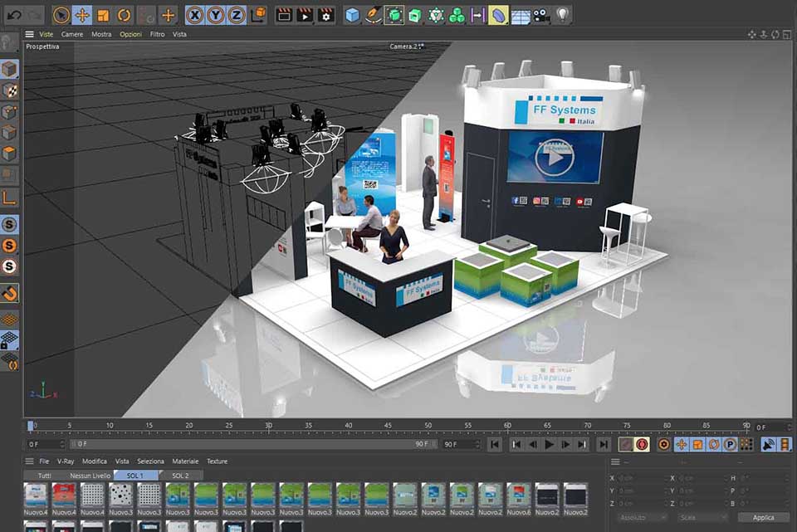Activate the Scale tool
The width and height of the screenshot is (797, 532).
coord(103,15)
